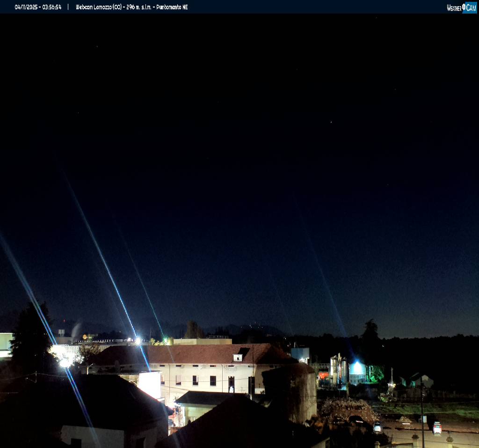Click the globe icon in the WeatherCam logo
Screen dimensions: 479x448
[x=464, y=7]
